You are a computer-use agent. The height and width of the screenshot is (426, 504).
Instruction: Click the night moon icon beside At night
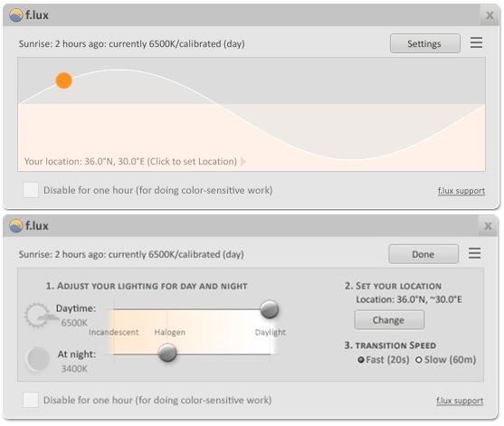coord(38,358)
